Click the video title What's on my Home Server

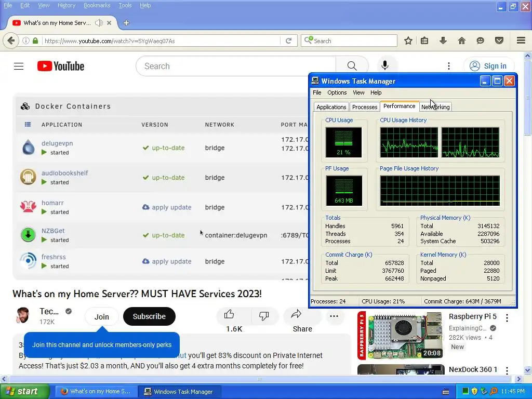(x=137, y=294)
